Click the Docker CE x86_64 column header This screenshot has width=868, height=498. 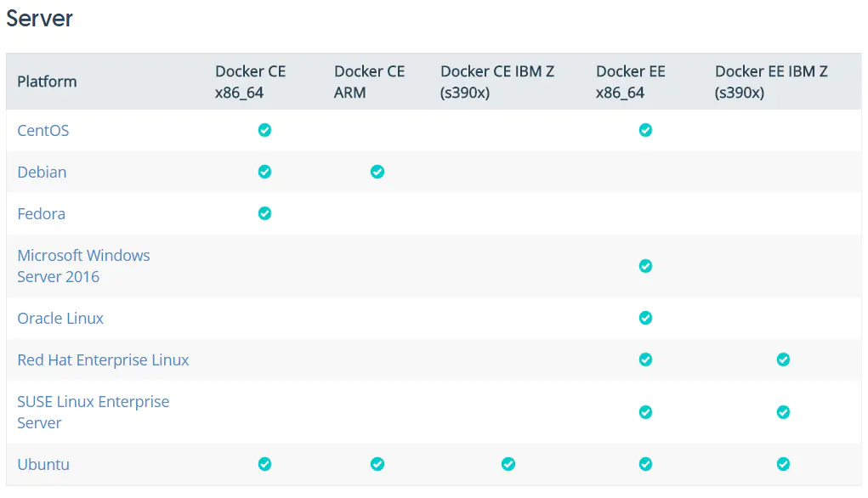pyautogui.click(x=251, y=82)
